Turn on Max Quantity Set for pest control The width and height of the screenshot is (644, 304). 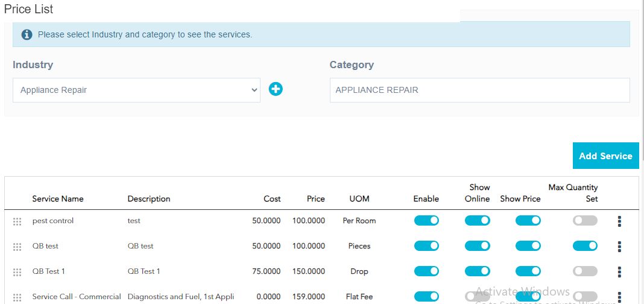coord(586,221)
